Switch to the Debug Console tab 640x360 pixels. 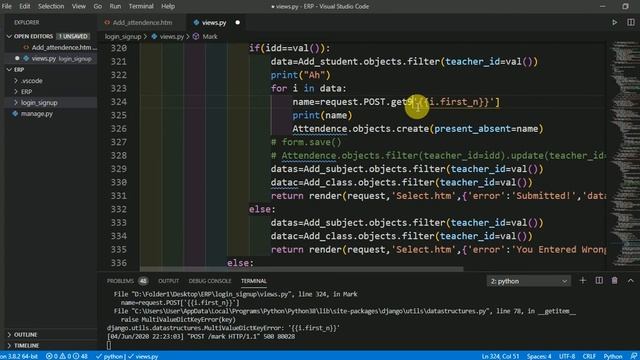210,281
